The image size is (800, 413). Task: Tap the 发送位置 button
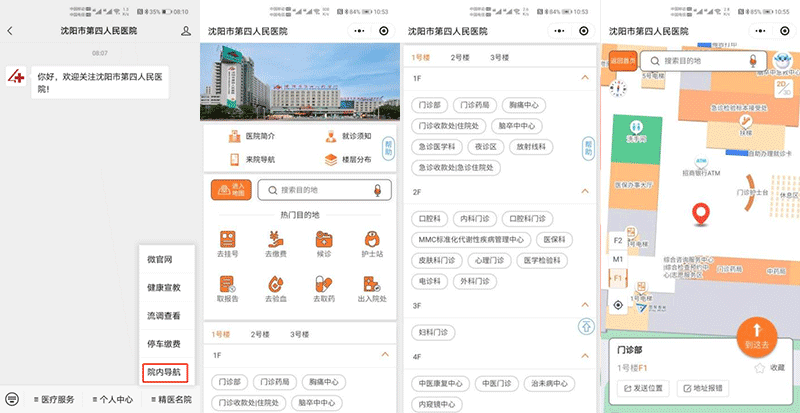(643, 388)
